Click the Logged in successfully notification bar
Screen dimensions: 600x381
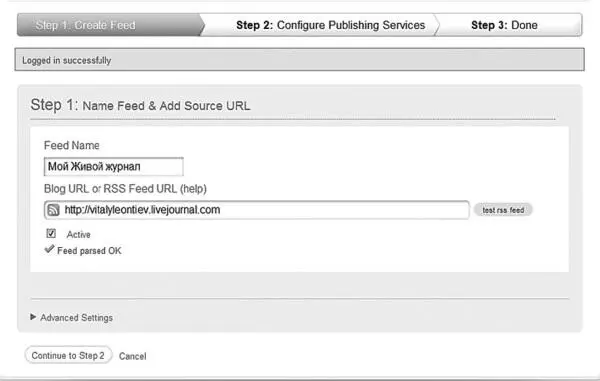(300, 60)
